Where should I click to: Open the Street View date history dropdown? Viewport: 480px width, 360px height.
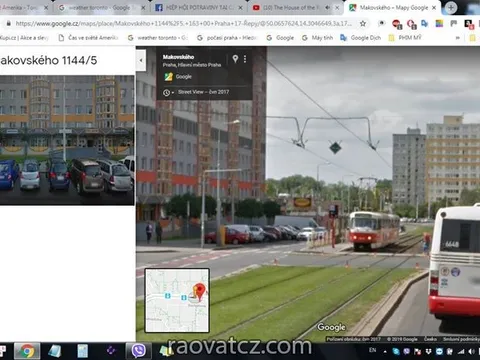point(168,92)
